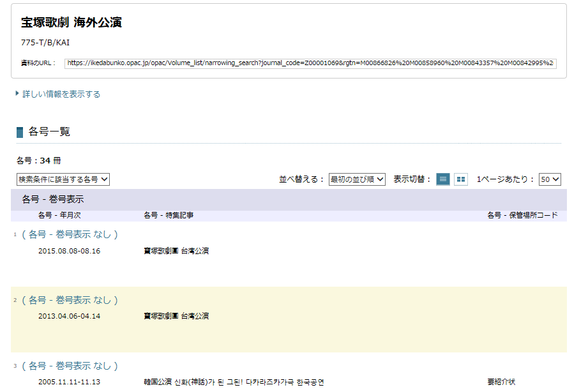Click the 各号 - 特集記事 column header

(x=169, y=215)
